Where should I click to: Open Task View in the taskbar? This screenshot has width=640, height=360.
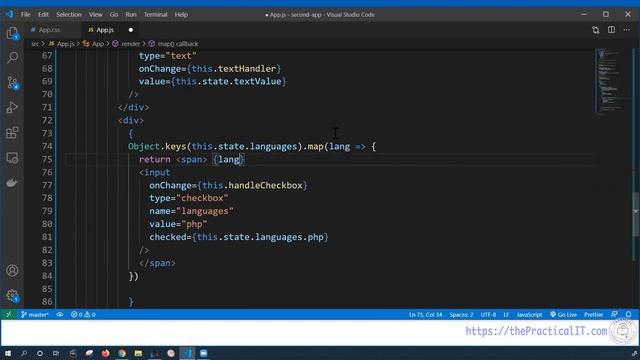tap(56, 353)
